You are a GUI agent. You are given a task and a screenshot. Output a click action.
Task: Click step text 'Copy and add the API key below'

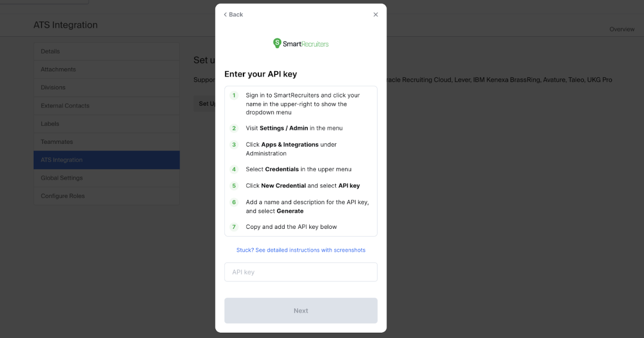coord(291,227)
